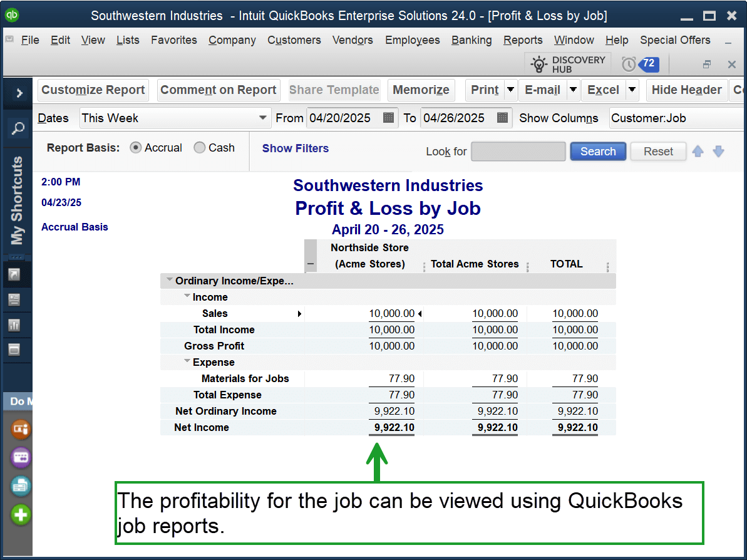Screen dimensions: 747x560
Task: Click the Net Income TOTAL 9,922.10 value
Action: [x=577, y=427]
